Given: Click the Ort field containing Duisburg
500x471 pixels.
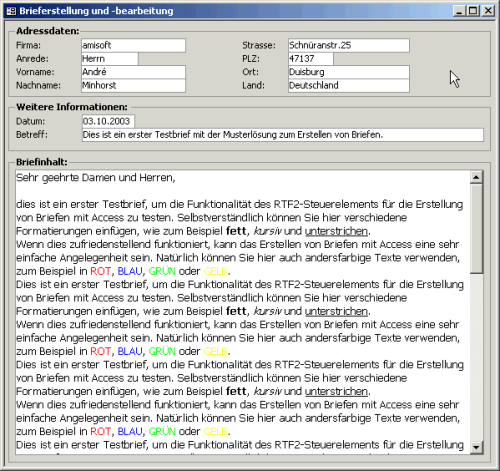Looking at the screenshot, I should tap(349, 72).
